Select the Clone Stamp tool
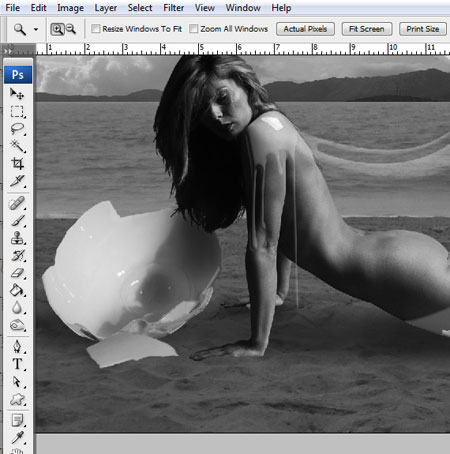450x454 pixels. coord(17,238)
